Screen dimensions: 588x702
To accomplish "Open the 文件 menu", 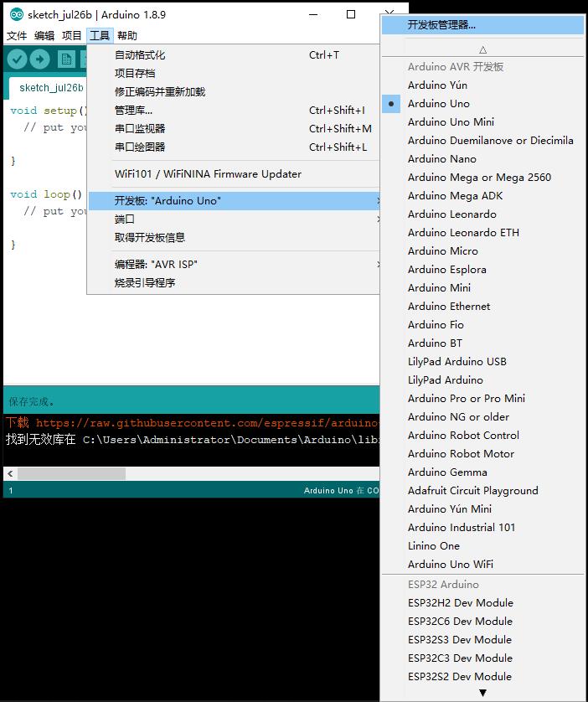I will coord(17,35).
